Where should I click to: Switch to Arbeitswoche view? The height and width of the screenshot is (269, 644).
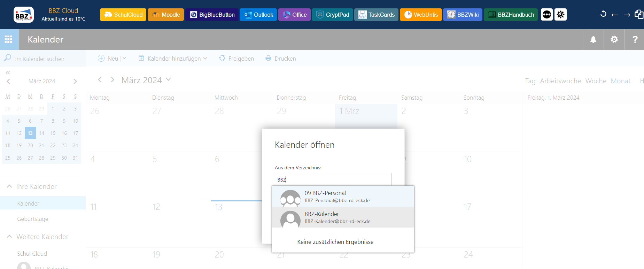(x=560, y=81)
